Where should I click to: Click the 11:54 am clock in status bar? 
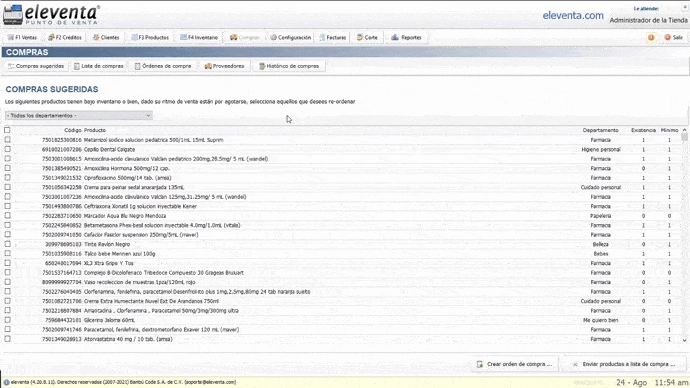(672, 382)
